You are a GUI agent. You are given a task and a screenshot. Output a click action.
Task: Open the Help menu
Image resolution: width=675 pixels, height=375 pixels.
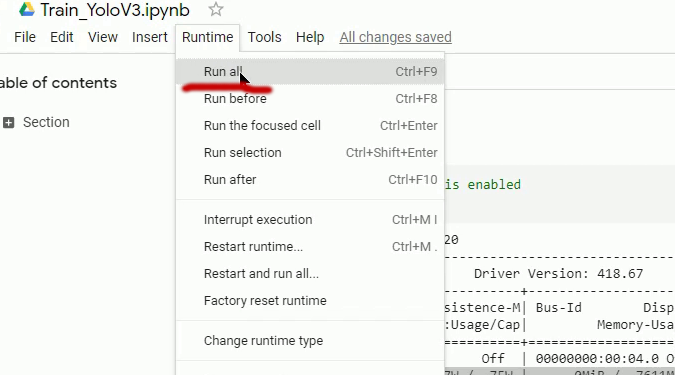tap(310, 37)
